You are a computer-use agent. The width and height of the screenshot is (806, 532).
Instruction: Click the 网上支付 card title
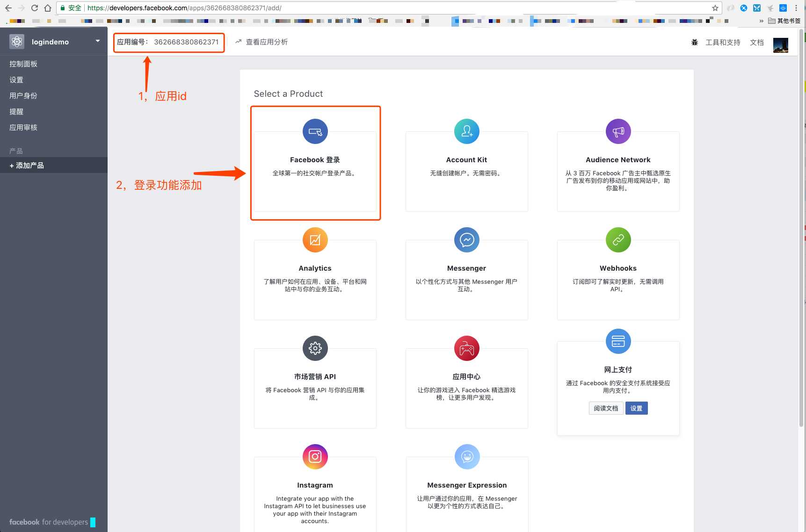(x=618, y=370)
